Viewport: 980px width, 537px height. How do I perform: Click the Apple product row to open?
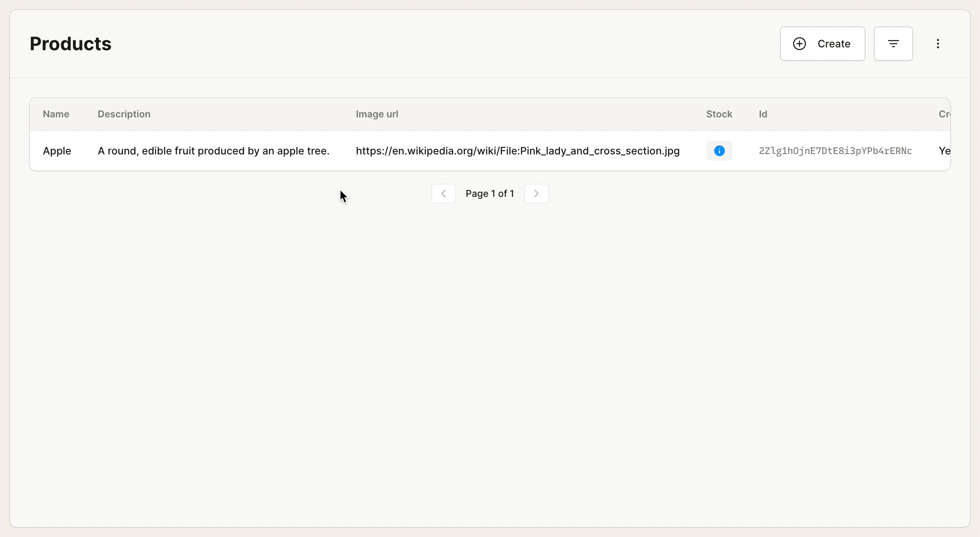click(x=489, y=151)
